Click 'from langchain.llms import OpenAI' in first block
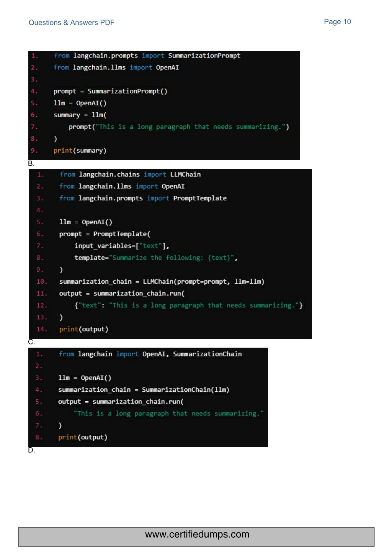This screenshot has height=555, width=392. point(116,67)
